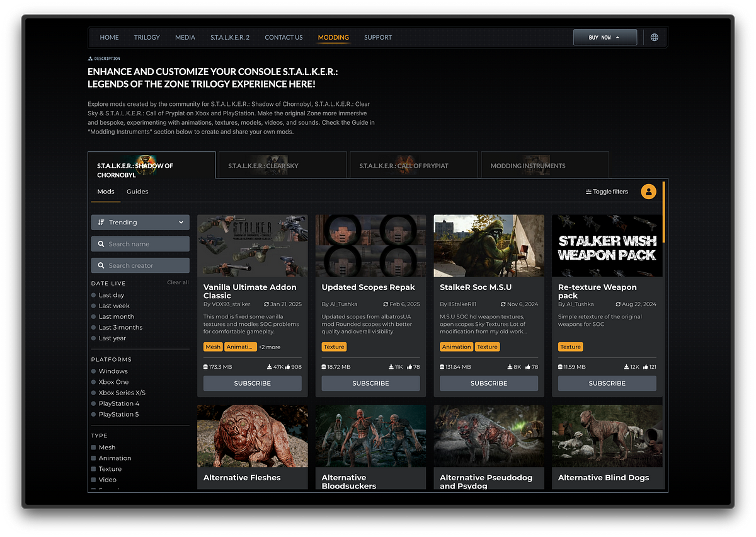
Task: Switch to the Call of Prypiat tab
Action: point(413,165)
